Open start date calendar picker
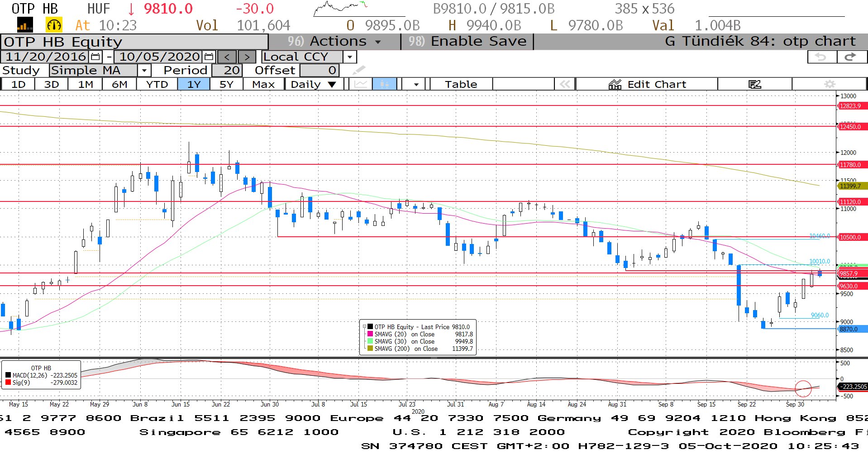Screen dimensions: 868x464 pyautogui.click(x=95, y=57)
